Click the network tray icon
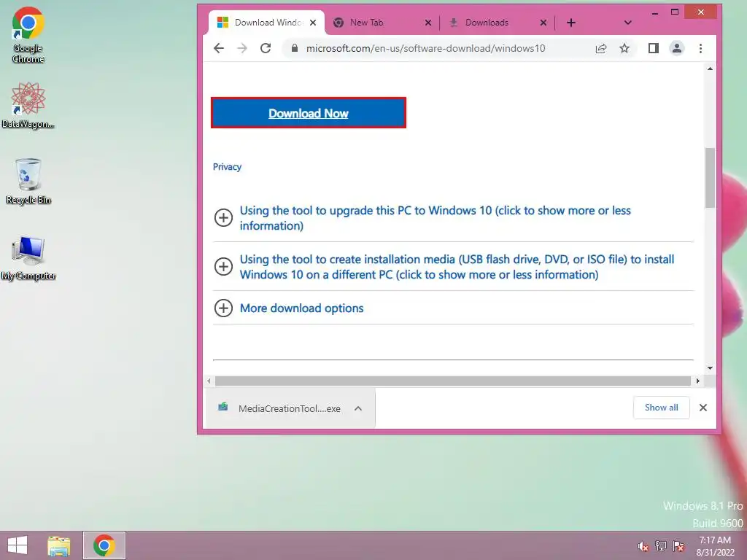This screenshot has width=747, height=560. (x=661, y=546)
